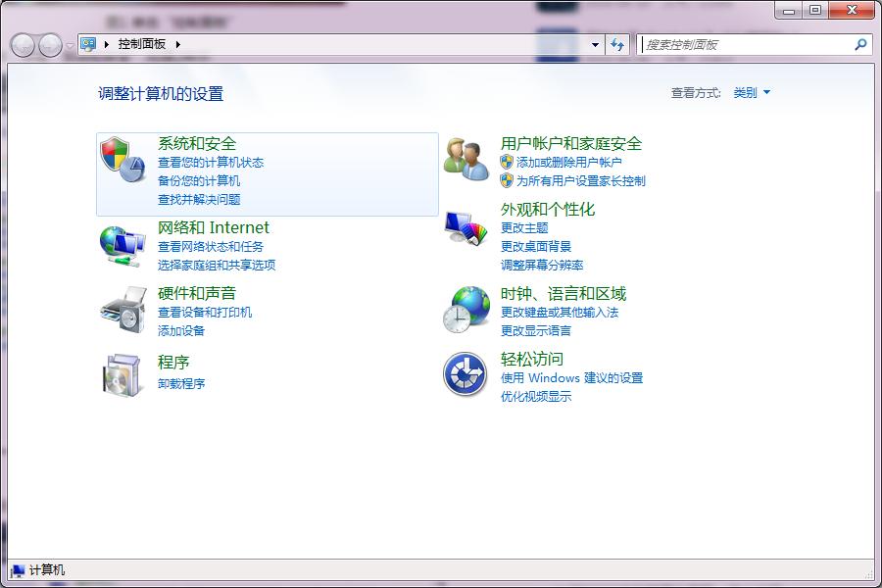Viewport: 882px width, 588px height.
Task: Click the 轻松访问 accessibility icon
Action: [463, 375]
